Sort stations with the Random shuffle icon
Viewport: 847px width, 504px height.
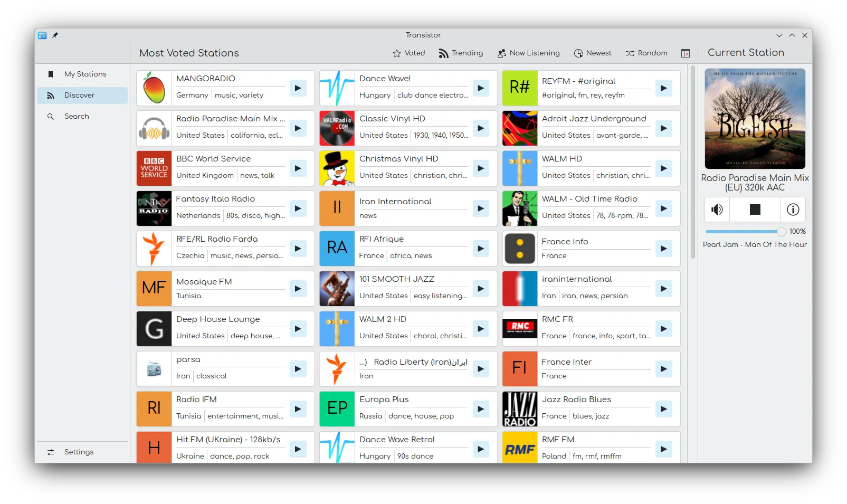tap(646, 53)
